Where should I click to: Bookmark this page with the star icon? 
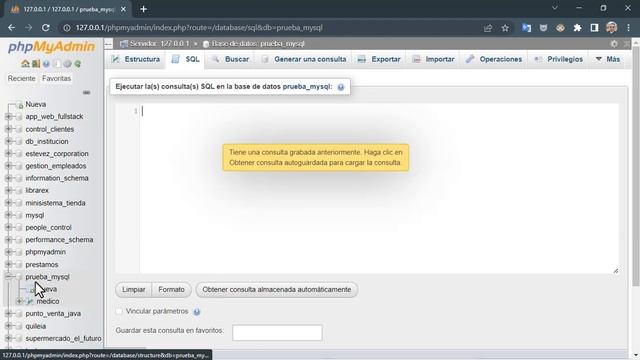pyautogui.click(x=505, y=28)
